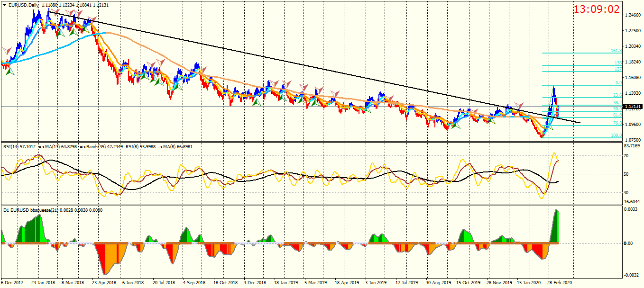
Task: Click the 17 Jul 2019 date label
Action: click(x=407, y=283)
